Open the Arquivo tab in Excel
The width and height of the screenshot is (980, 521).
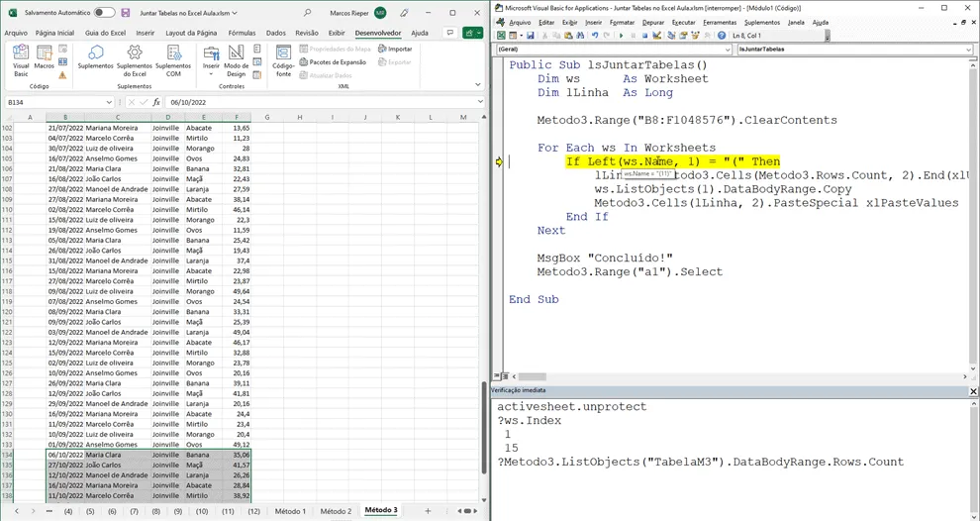coord(16,33)
